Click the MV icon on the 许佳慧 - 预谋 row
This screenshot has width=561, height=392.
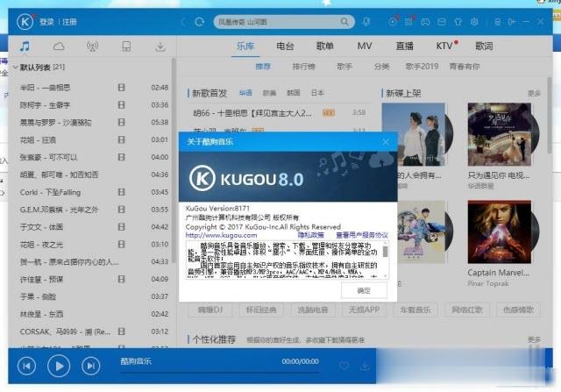(x=121, y=279)
